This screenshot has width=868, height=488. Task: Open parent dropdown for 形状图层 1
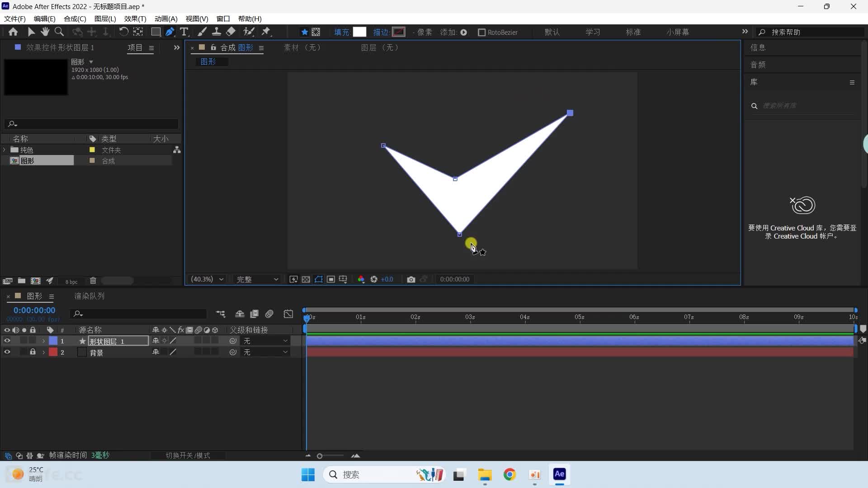265,341
